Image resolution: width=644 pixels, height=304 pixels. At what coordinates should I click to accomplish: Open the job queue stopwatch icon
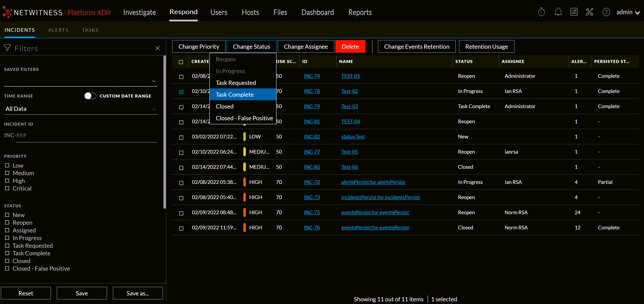tap(541, 12)
